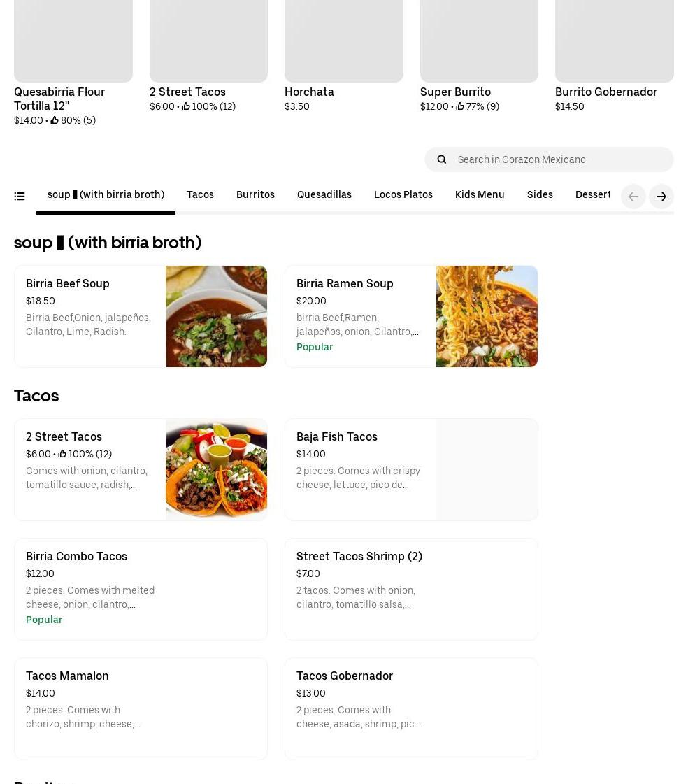
Task: Click the Baja Fish Tacos image placeholder
Action: click(487, 469)
